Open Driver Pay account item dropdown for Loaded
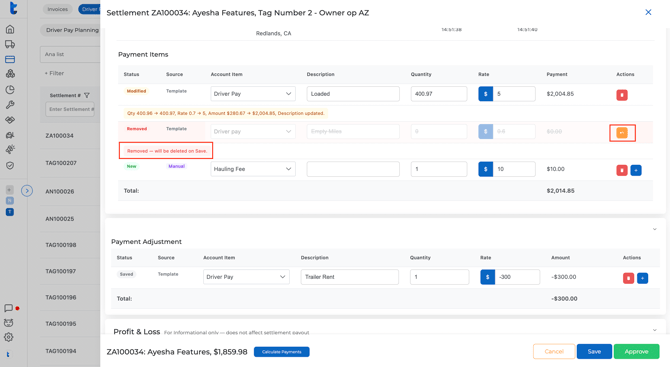 253,94
